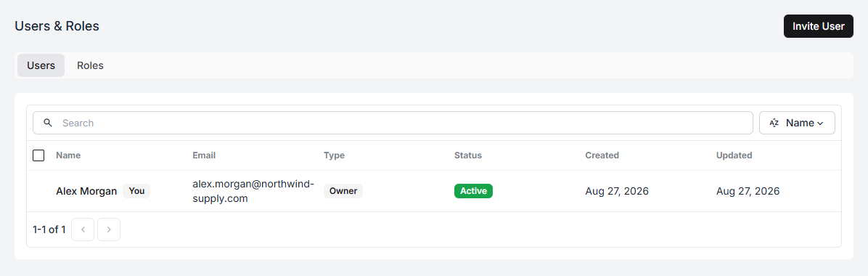Click the Users & Roles page heading

click(57, 26)
